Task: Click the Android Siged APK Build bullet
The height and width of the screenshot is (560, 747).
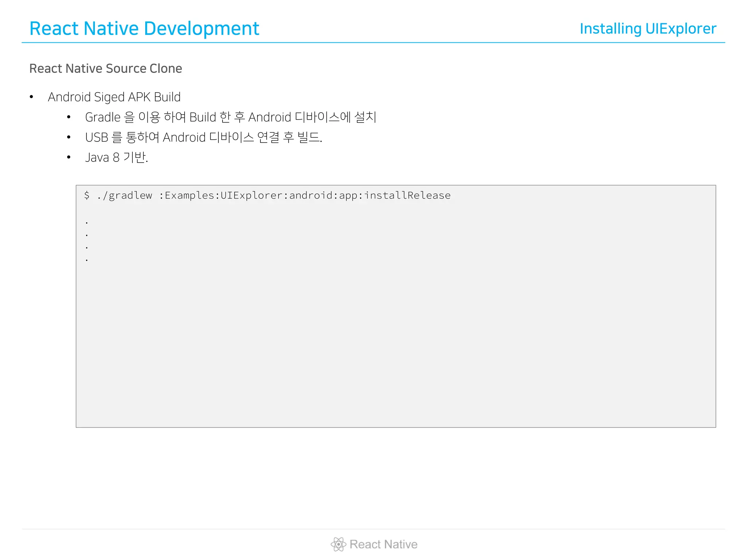Action: click(114, 97)
